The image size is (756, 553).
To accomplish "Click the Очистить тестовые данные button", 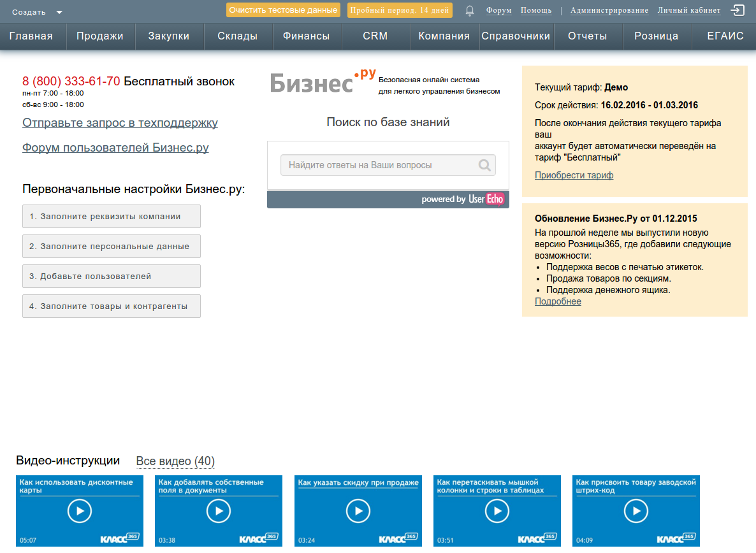I will click(283, 10).
